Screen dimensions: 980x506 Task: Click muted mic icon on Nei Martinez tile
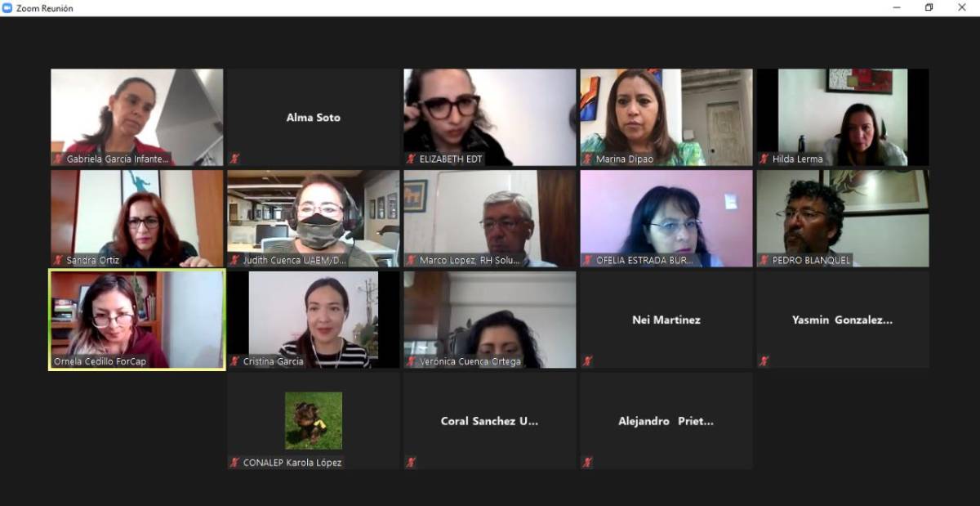(587, 361)
